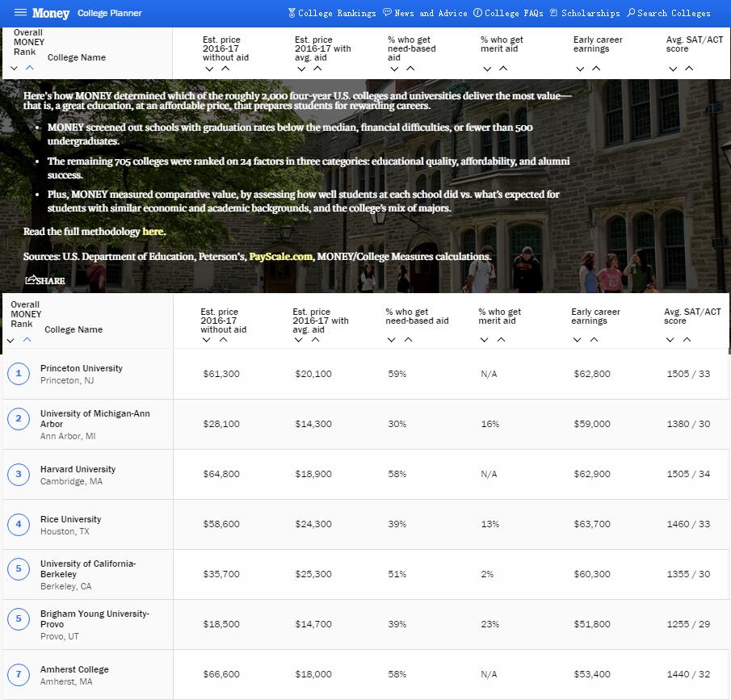Screen dimensions: 731x700
Task: Sort early career earnings ascending, lower table header
Action: pos(594,339)
